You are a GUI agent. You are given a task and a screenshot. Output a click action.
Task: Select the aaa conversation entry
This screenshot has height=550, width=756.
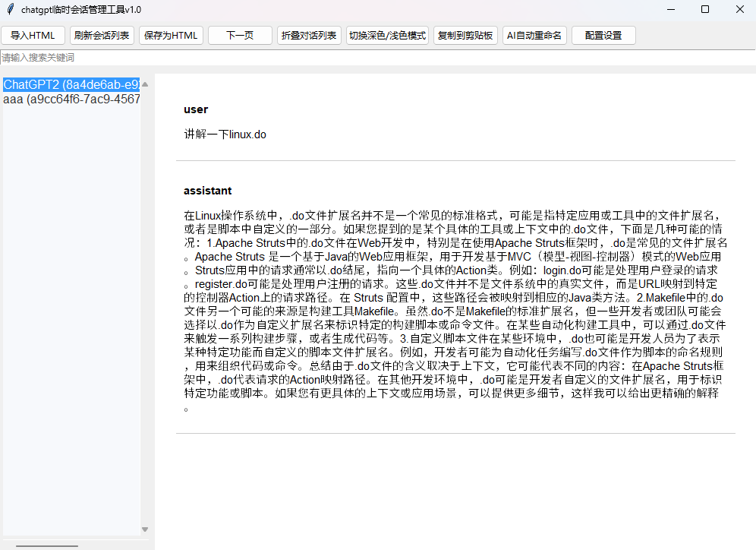(71, 99)
